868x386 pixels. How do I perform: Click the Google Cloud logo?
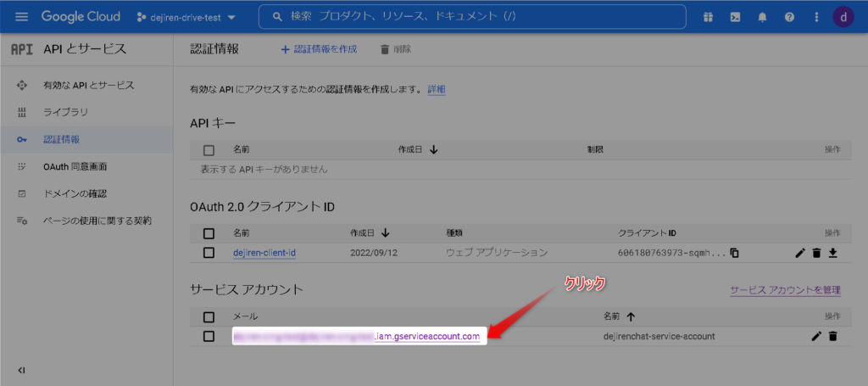pos(81,17)
